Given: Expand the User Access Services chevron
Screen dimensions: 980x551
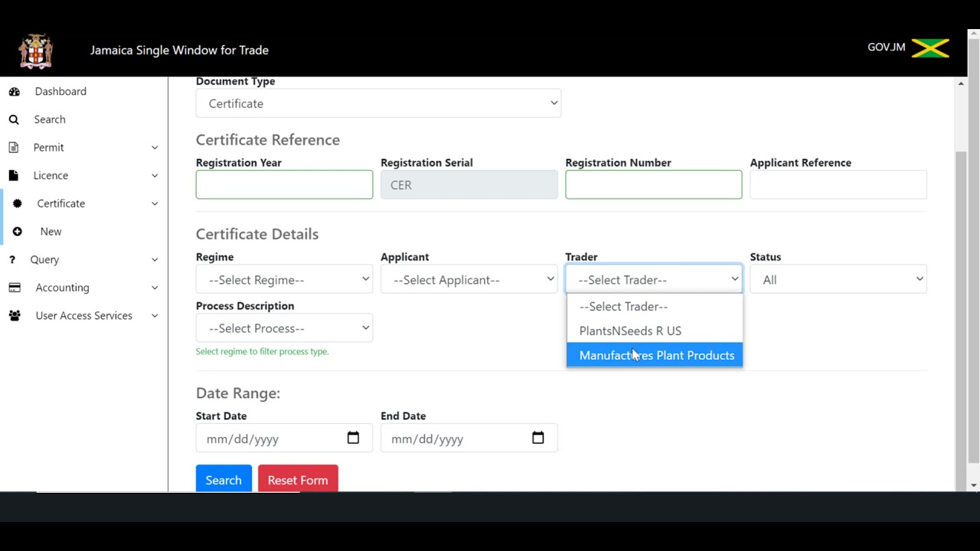Looking at the screenshot, I should click(155, 315).
